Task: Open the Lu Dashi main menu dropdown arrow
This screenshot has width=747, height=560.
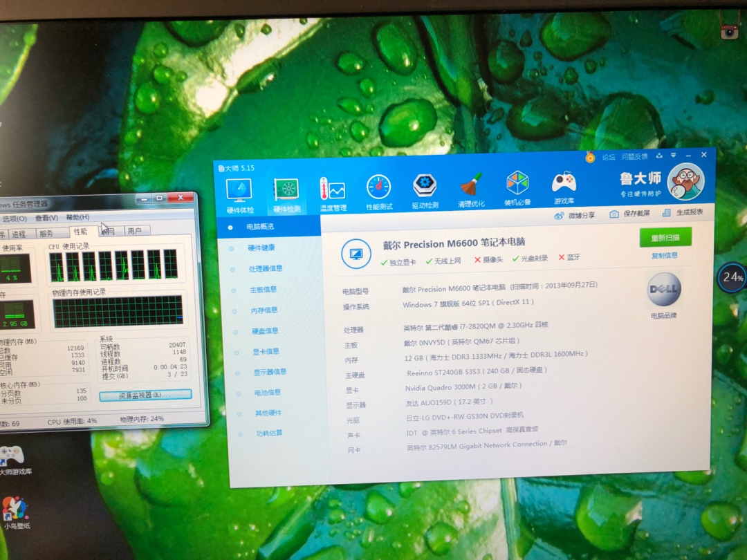Action: [x=673, y=156]
